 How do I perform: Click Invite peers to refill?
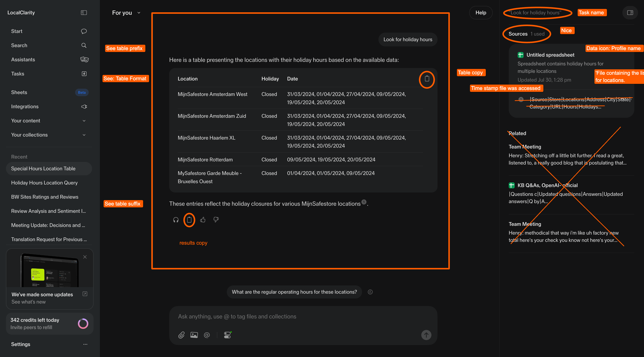(31, 327)
